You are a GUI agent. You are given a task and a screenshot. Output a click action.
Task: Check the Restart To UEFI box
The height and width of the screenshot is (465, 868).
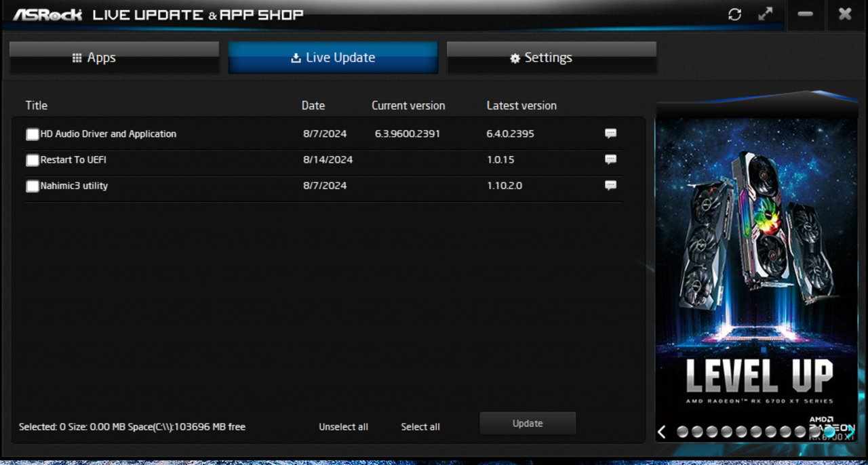click(33, 161)
